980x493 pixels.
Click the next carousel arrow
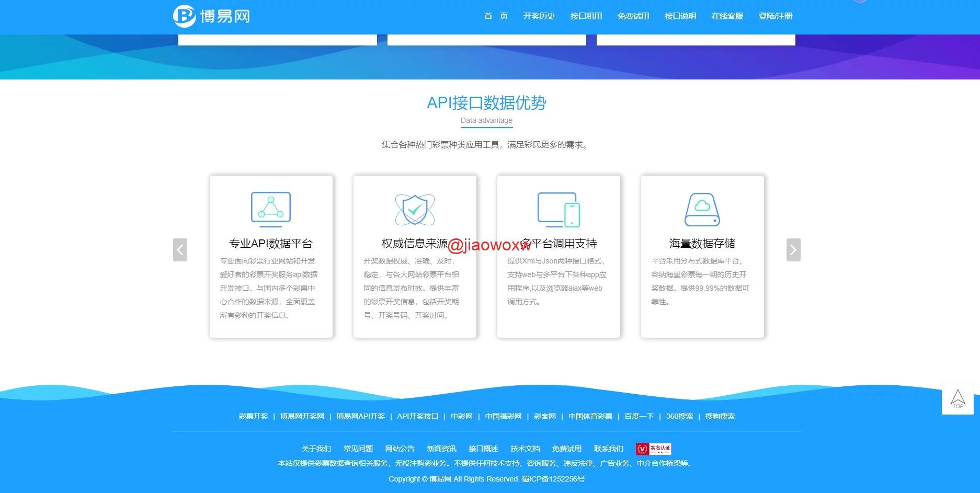(793, 250)
